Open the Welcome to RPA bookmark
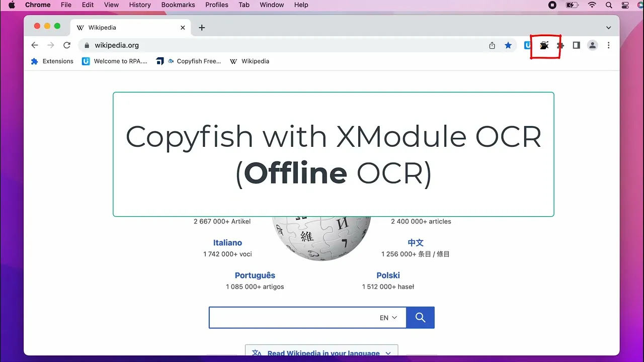This screenshot has height=362, width=644. click(x=115, y=61)
